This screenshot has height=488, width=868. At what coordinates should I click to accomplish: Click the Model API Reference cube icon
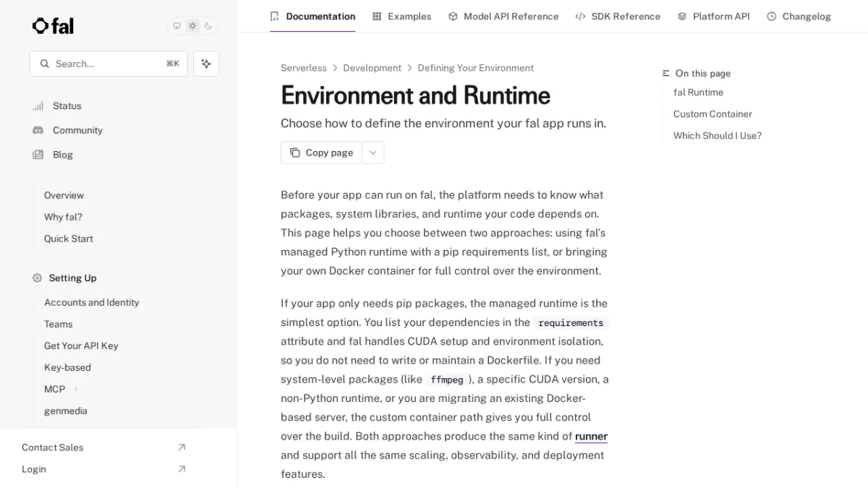pos(453,16)
